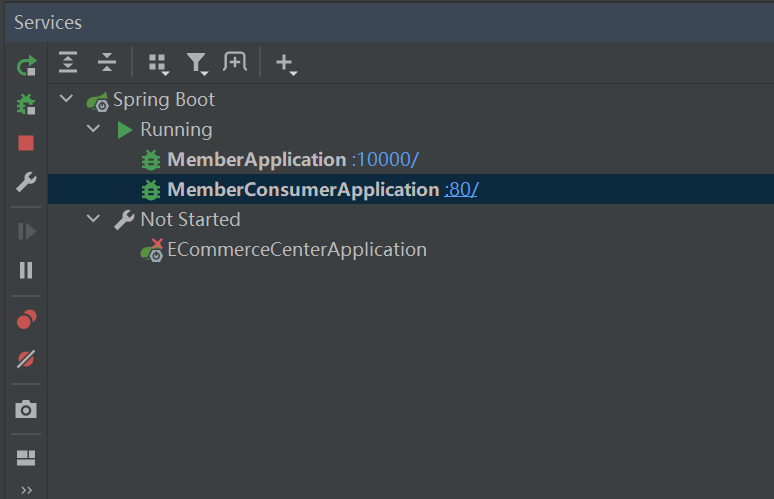Collapse the Running group chevron
This screenshot has width=774, height=499.
94,130
